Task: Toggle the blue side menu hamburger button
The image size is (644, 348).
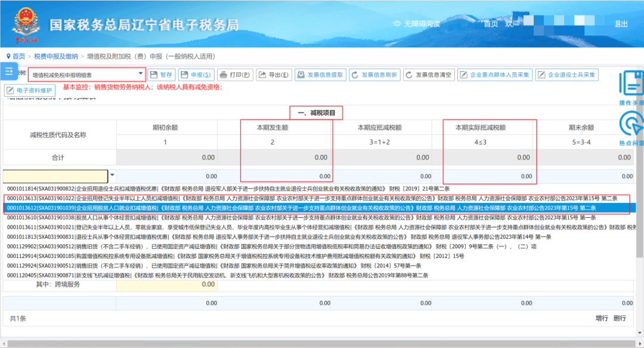Action: 8,72
